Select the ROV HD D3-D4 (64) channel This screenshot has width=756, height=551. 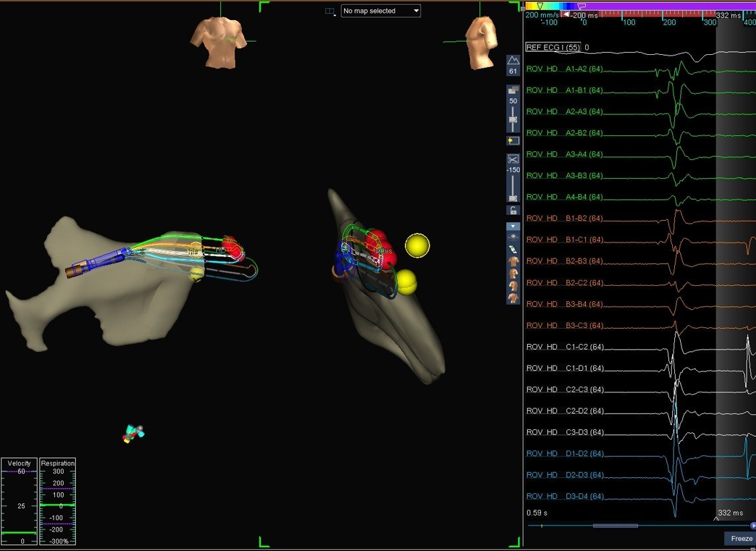tap(564, 496)
